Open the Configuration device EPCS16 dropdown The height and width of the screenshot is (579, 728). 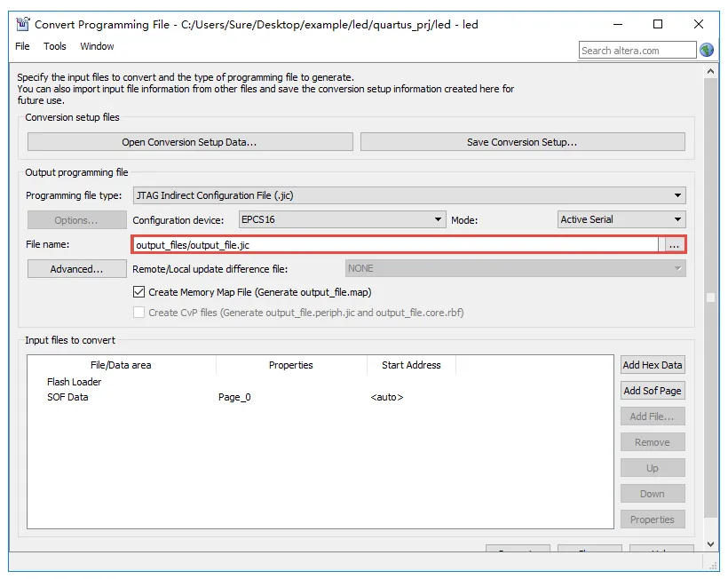(x=342, y=219)
